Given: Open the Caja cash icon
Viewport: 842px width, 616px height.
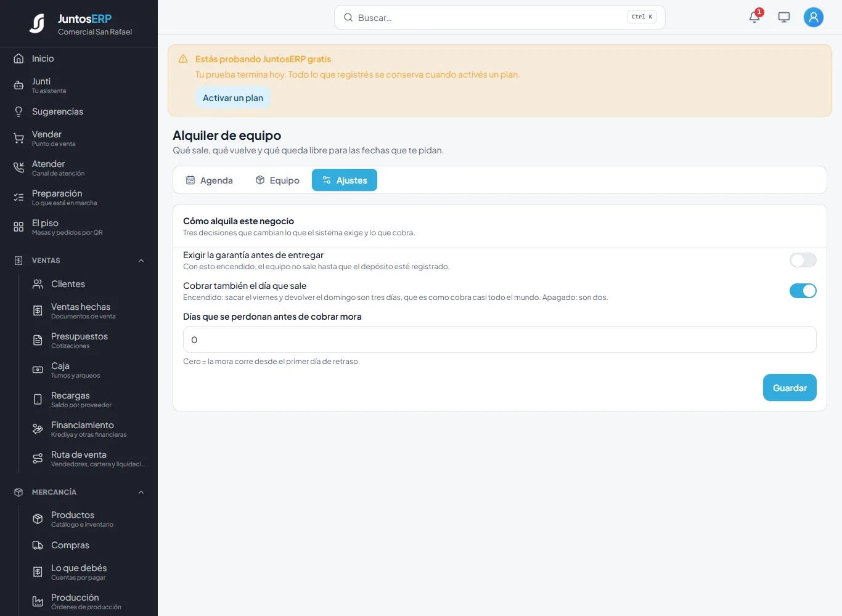Looking at the screenshot, I should point(38,370).
